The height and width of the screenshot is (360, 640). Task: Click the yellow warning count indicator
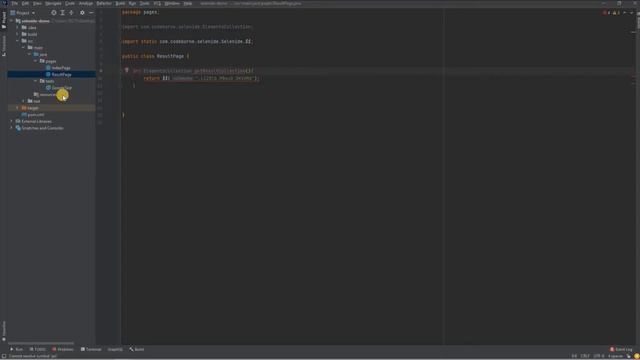coord(616,13)
